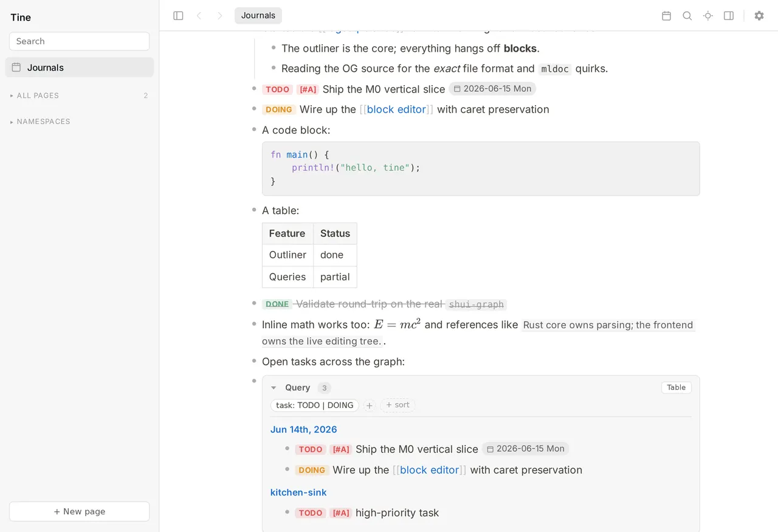The image size is (778, 532).
Task: Open the calendar icon in top toolbar
Action: coord(666,16)
